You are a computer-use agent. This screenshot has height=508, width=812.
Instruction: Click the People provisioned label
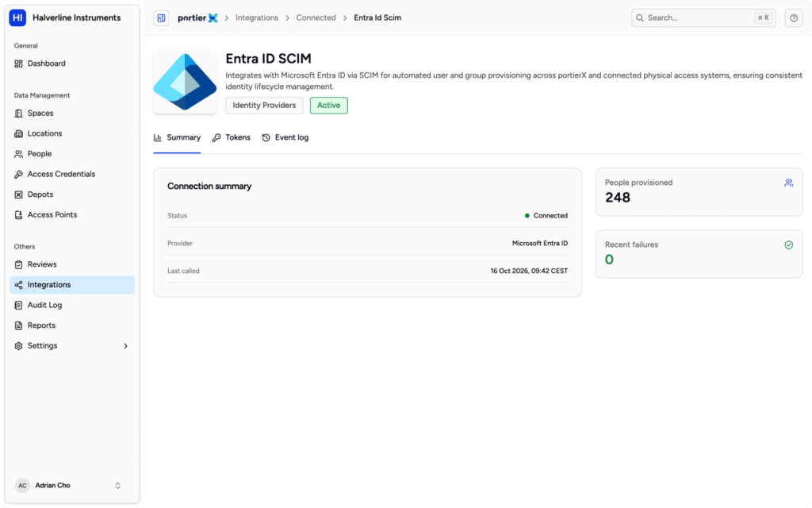tap(638, 183)
